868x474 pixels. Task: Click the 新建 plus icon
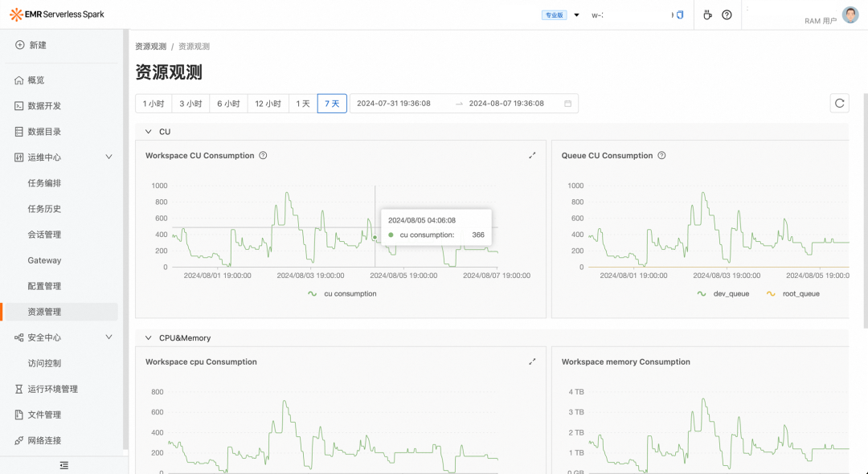point(20,45)
